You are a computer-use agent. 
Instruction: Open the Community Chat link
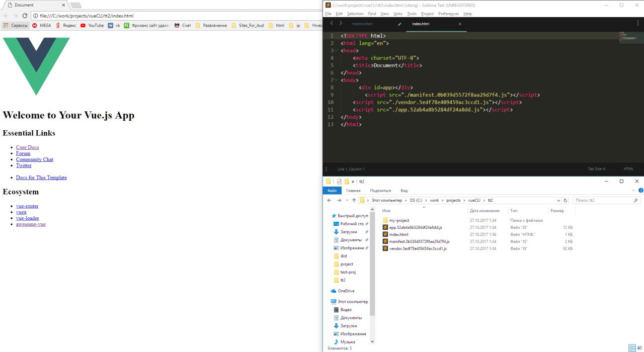[35, 159]
